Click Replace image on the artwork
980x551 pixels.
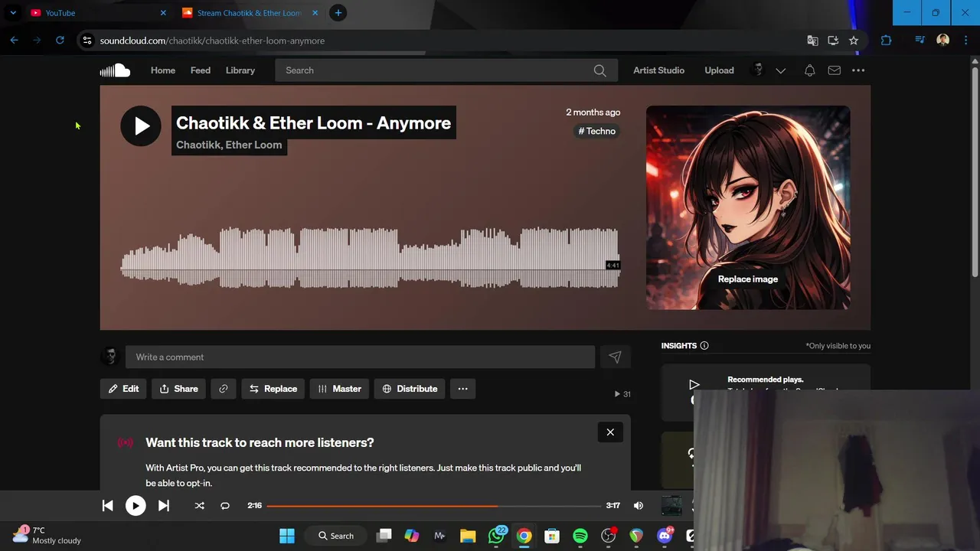point(748,279)
